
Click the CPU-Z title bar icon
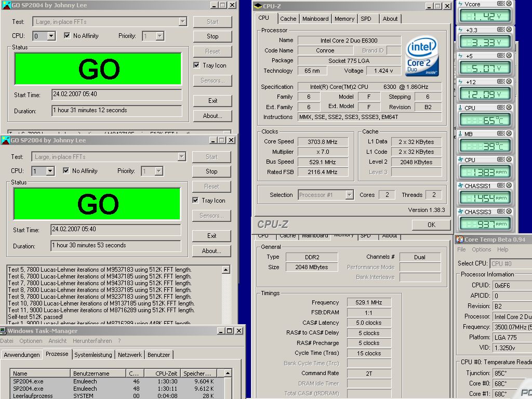point(258,6)
